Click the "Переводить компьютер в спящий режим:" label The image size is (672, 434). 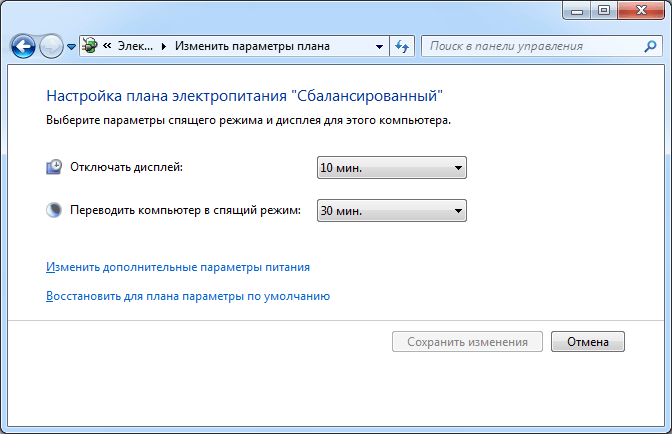[186, 210]
